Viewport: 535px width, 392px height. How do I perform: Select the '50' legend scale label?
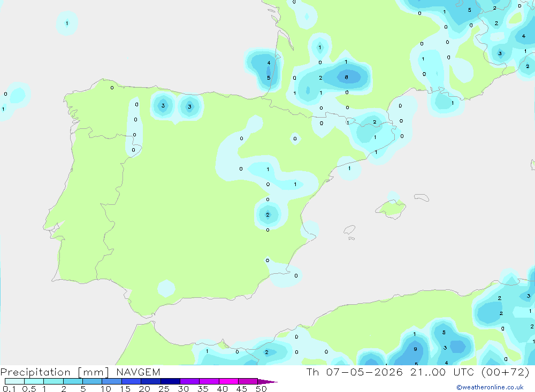point(261,389)
